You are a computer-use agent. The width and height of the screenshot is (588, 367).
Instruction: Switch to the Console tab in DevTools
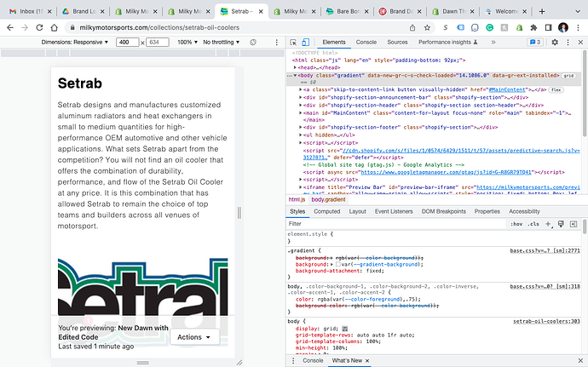click(x=366, y=42)
